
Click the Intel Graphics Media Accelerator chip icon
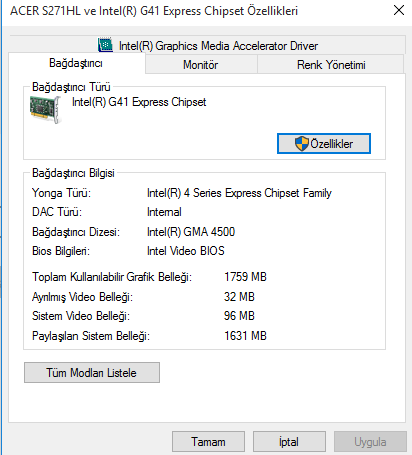pos(105,45)
